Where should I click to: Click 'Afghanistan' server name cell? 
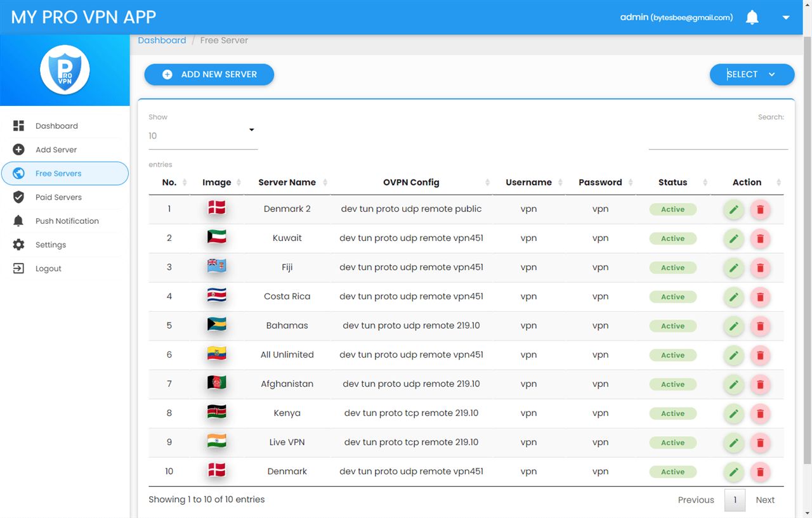pyautogui.click(x=287, y=384)
